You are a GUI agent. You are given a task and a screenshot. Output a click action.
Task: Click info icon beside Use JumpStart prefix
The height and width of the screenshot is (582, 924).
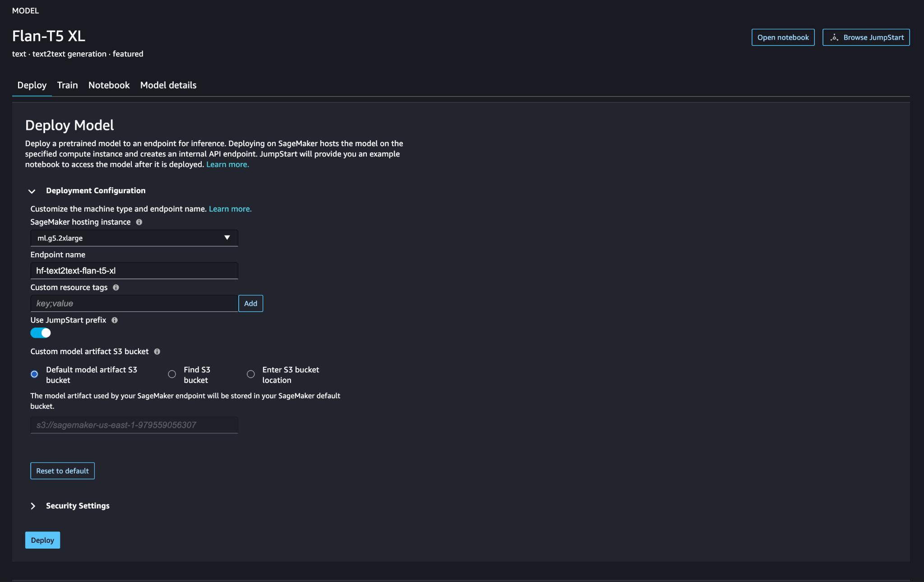click(115, 320)
